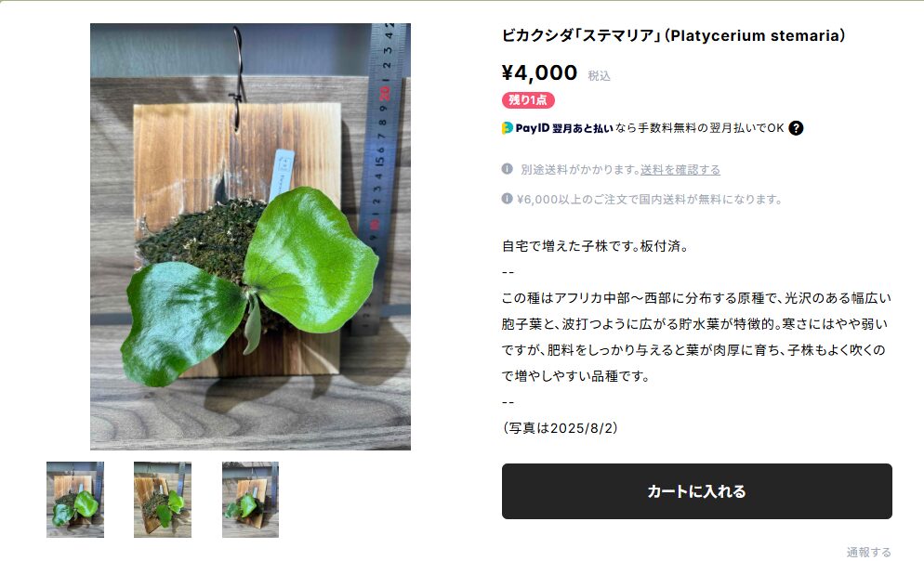The image size is (924, 561).
Task: Select the first product thumbnail
Action: click(x=75, y=499)
